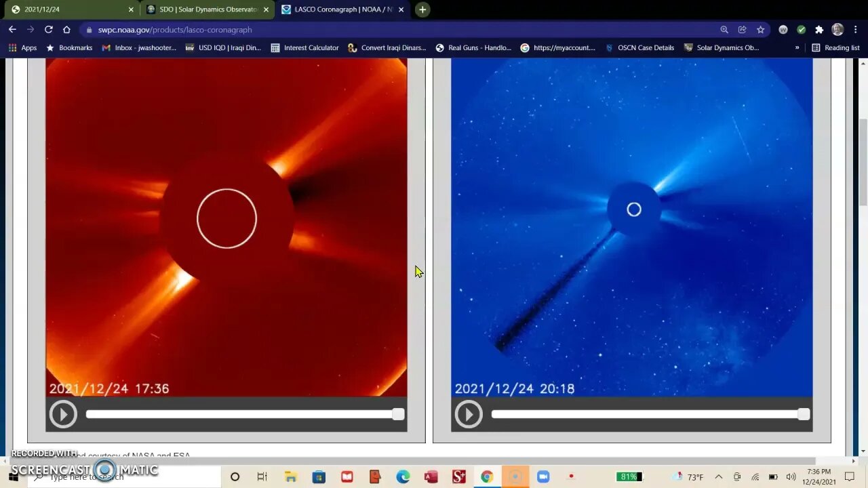This screenshot has width=868, height=488.
Task: Open Microsoft Edge from taskbar
Action: click(403, 477)
